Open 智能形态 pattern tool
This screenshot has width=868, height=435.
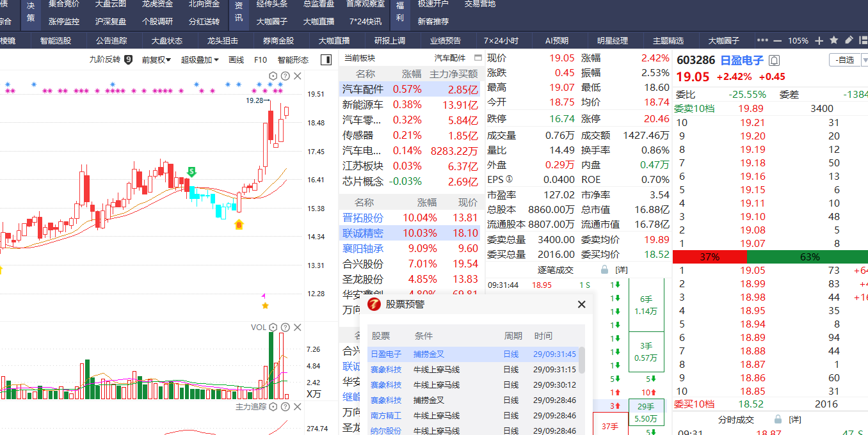(293, 60)
